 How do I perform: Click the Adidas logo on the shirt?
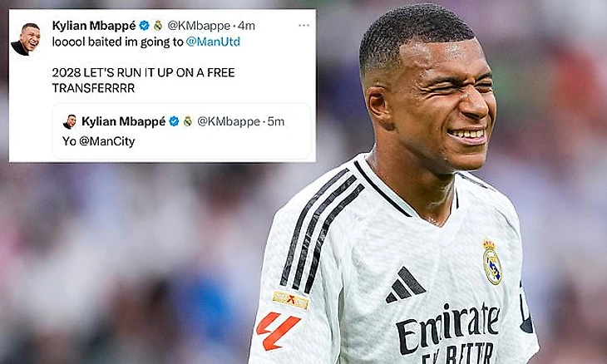[405, 285]
